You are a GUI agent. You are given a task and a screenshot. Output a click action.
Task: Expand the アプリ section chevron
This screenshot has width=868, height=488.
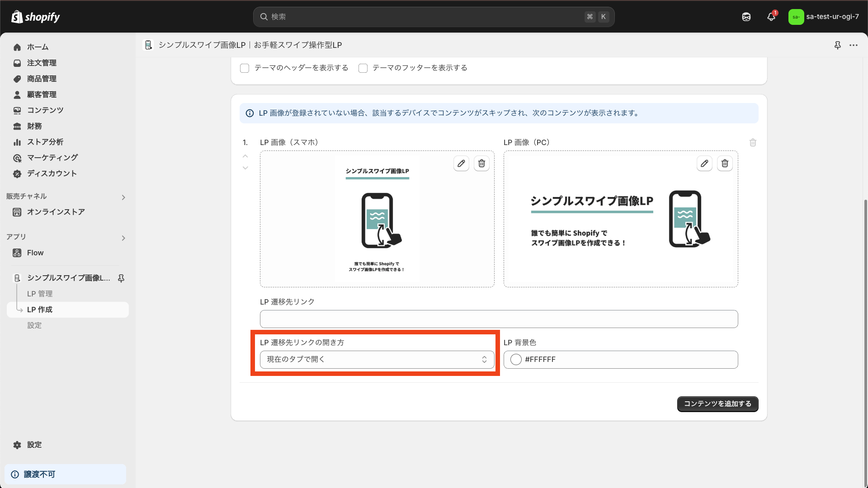(123, 238)
